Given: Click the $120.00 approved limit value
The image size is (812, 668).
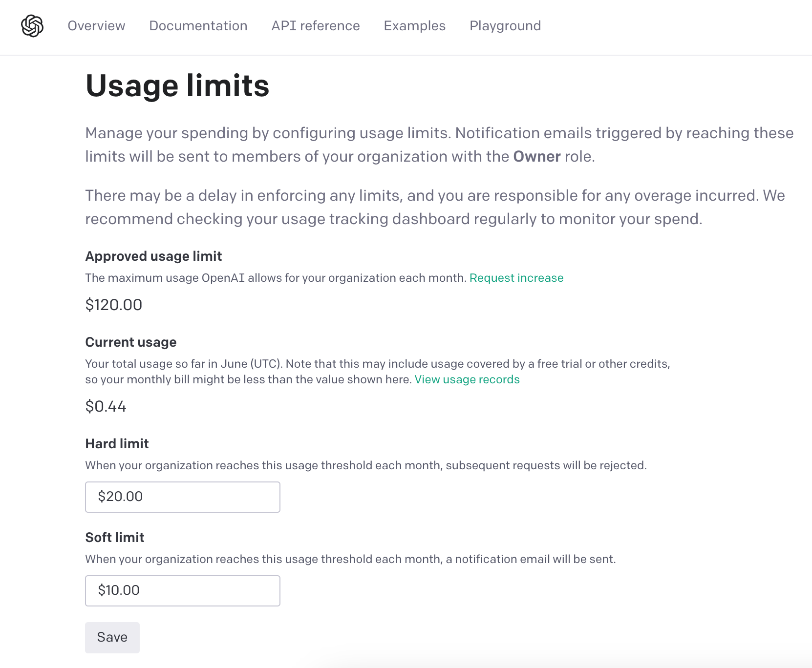Looking at the screenshot, I should coord(114,305).
